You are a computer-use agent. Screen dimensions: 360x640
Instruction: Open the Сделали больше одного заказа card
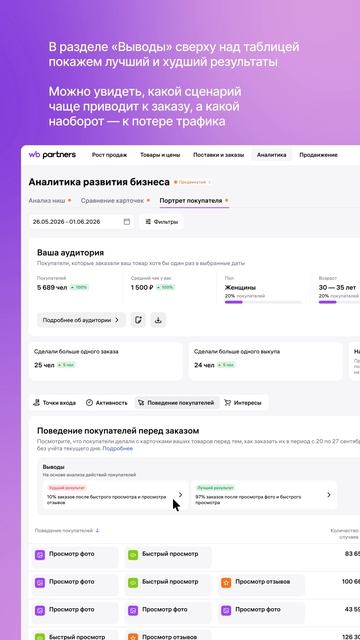106,361
